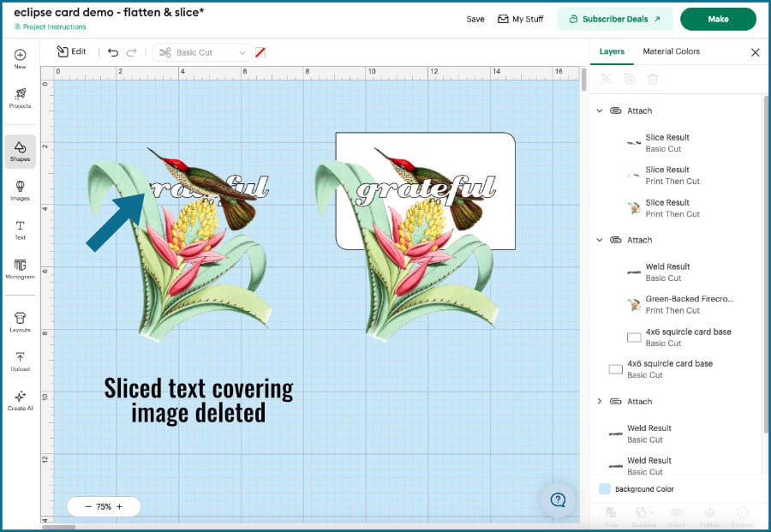
Task: Open the Images library
Action: 21,190
